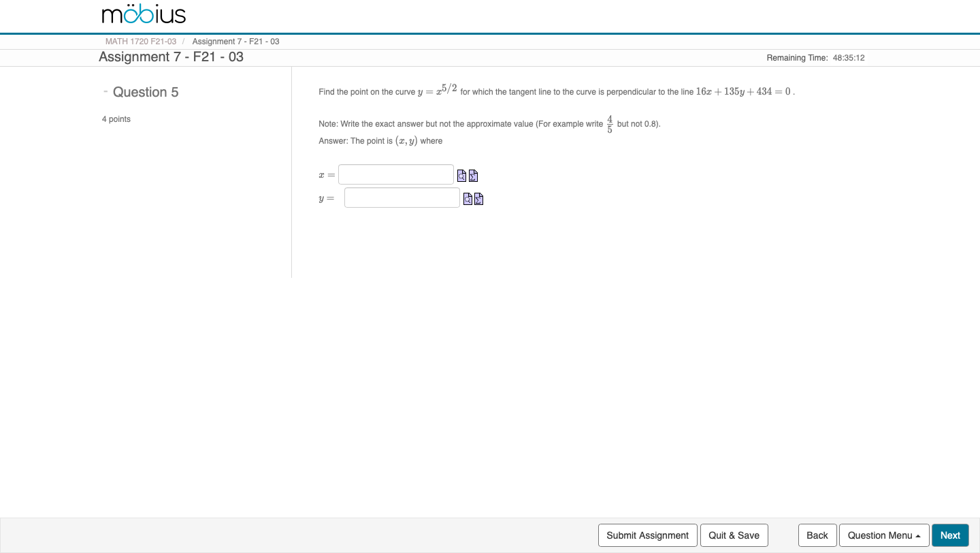Click inside the y answer input box
The width and height of the screenshot is (980, 553).
tap(402, 197)
